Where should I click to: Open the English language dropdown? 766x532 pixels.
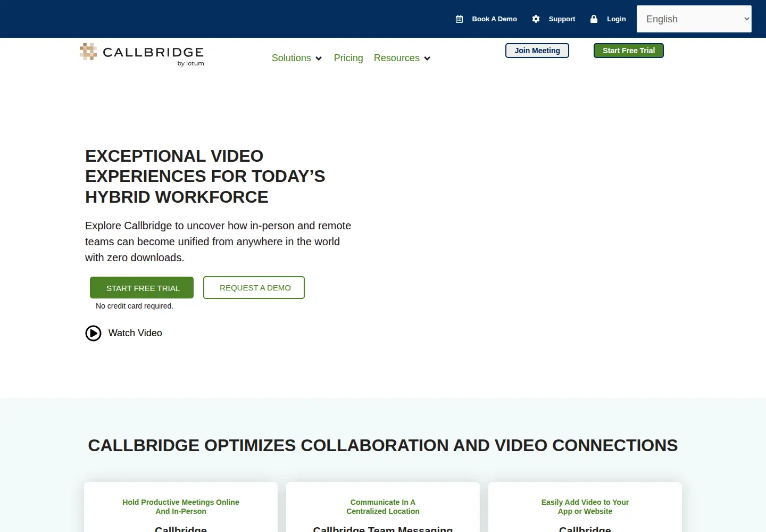[x=694, y=19]
